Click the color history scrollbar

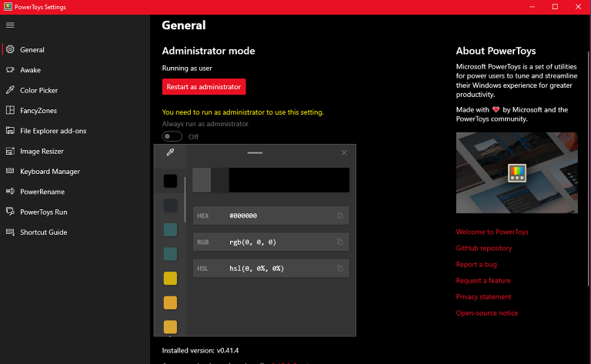[185, 199]
